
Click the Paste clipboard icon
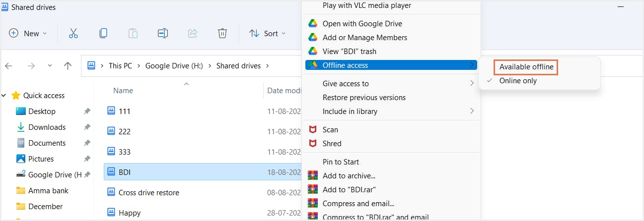pos(133,33)
